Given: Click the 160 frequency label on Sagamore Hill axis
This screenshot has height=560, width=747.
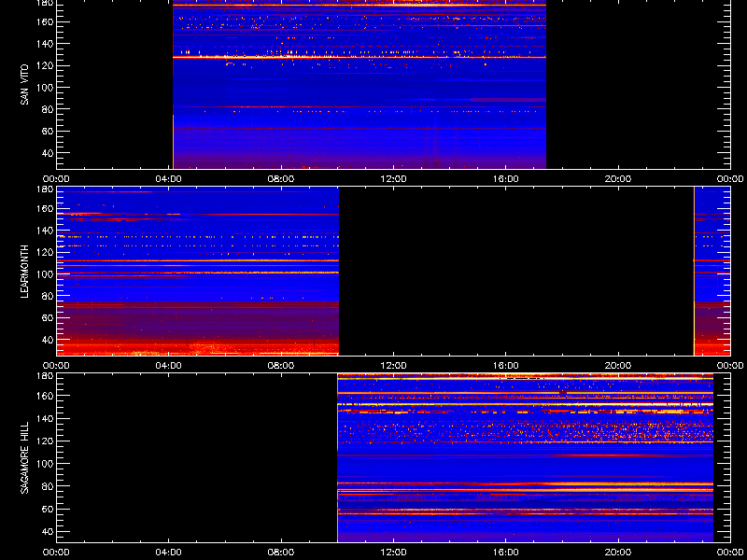Looking at the screenshot, I should coord(44,396).
